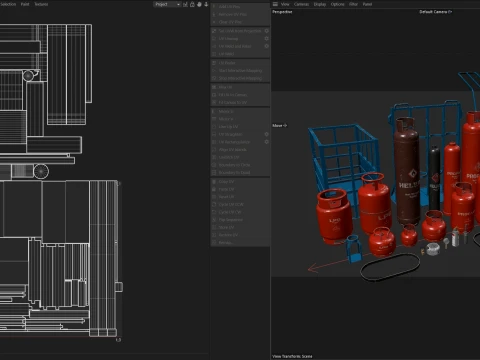Choose Boundary to Circle
The height and width of the screenshot is (360, 480).
click(x=240, y=165)
